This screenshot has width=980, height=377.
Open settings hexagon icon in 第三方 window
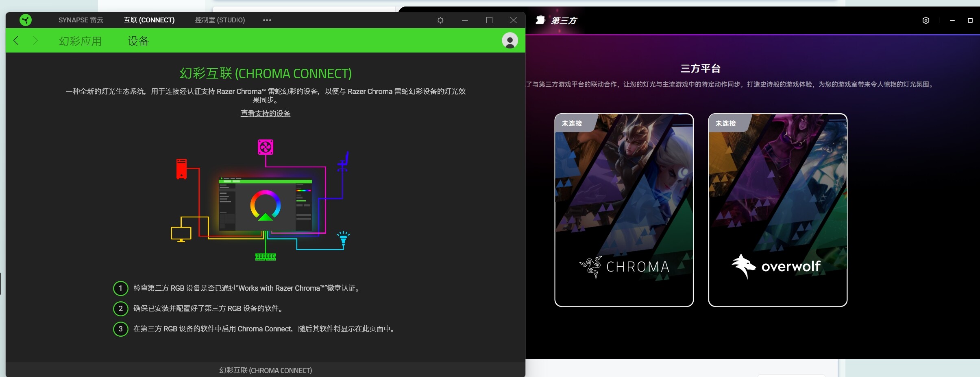[x=926, y=20]
